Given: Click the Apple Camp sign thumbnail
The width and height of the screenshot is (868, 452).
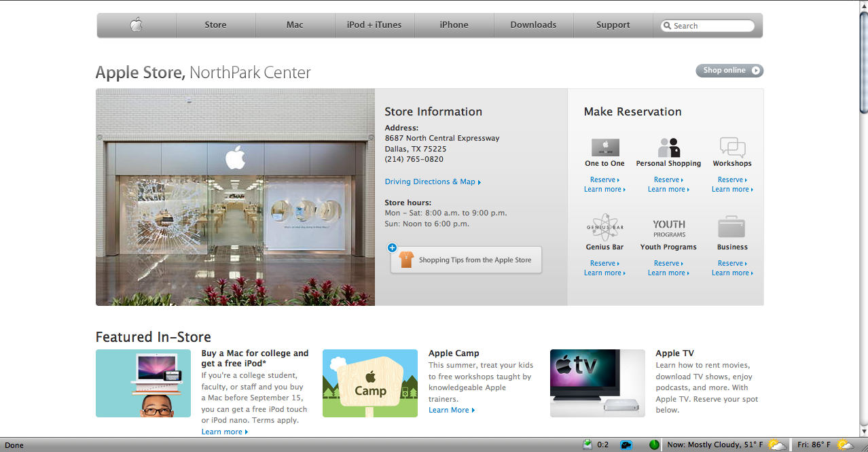Looking at the screenshot, I should tap(370, 383).
